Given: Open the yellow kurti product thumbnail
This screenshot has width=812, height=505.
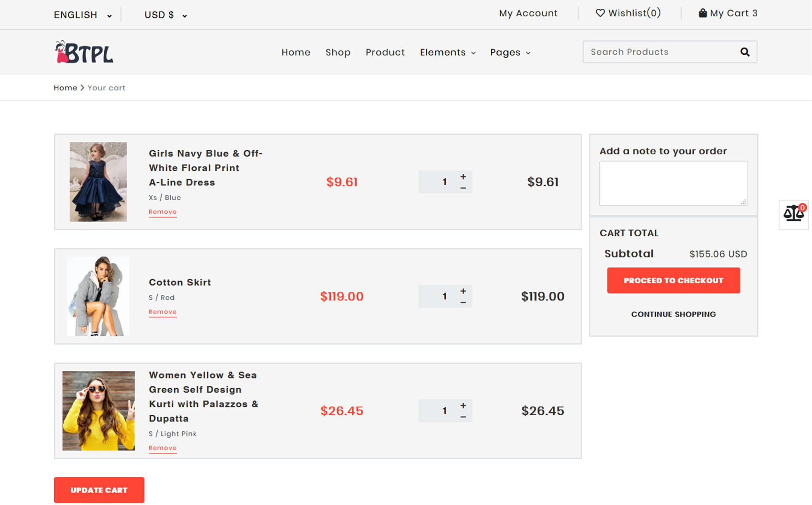Looking at the screenshot, I should (98, 411).
